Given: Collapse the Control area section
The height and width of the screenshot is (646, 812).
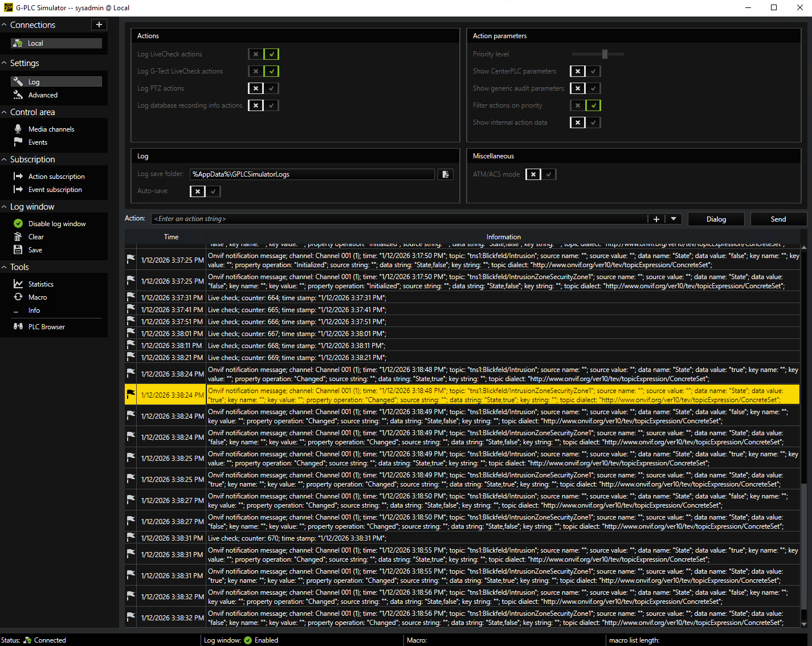Looking at the screenshot, I should coord(5,112).
